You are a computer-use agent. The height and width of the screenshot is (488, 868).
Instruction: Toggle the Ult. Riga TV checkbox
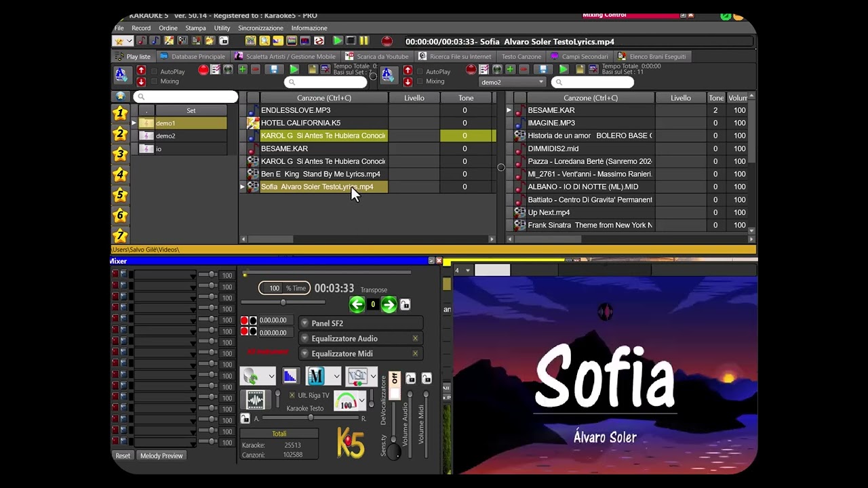point(292,396)
